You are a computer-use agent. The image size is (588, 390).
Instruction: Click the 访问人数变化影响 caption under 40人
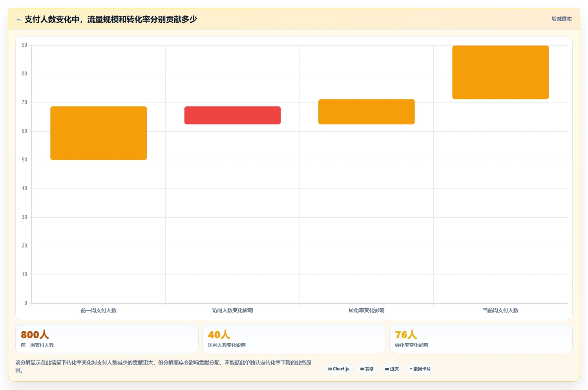(x=227, y=345)
